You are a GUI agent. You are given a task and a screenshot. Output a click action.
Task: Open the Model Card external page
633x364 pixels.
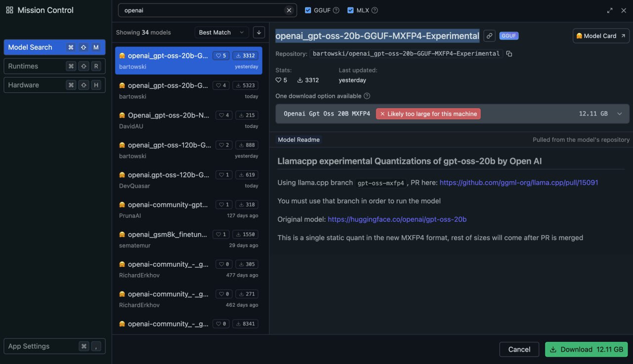pyautogui.click(x=601, y=36)
